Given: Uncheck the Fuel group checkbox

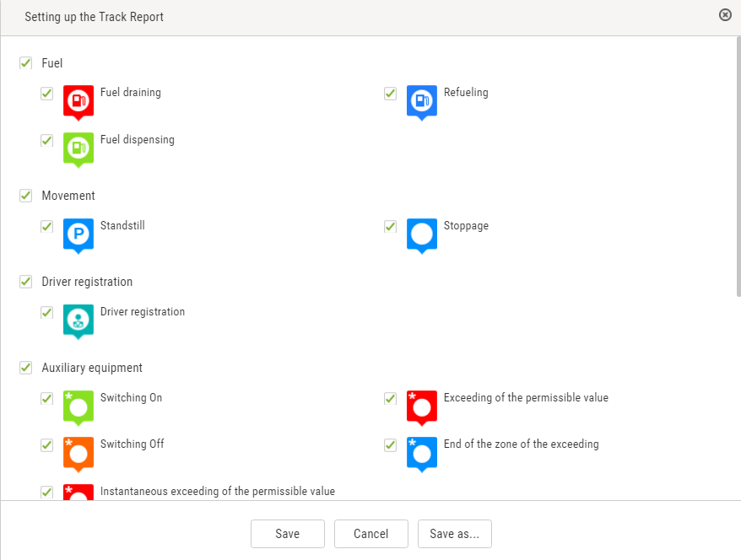Looking at the screenshot, I should (x=25, y=62).
